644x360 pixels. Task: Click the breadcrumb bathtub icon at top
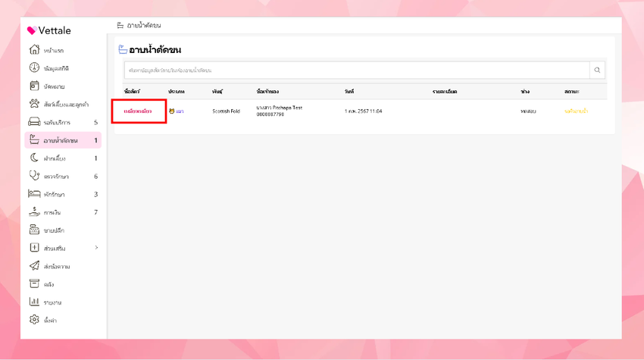(120, 26)
